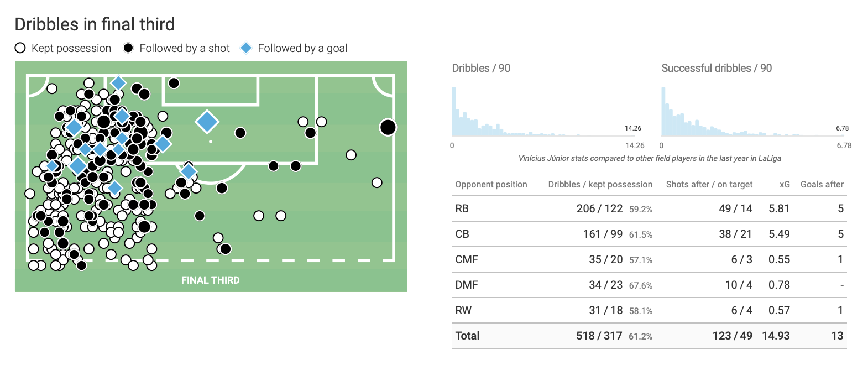
Task: Toggle the "Followed by a goal" legend label
Action: (302, 48)
